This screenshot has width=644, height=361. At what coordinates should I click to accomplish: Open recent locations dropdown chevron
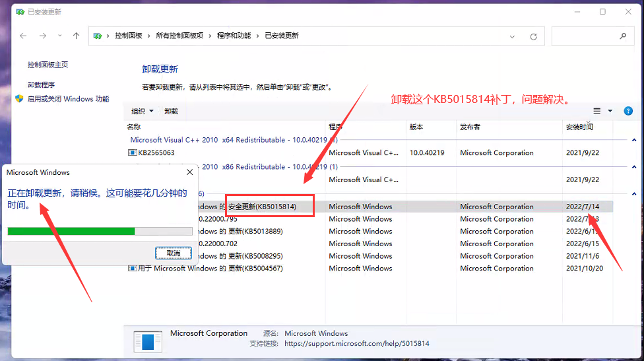[60, 36]
